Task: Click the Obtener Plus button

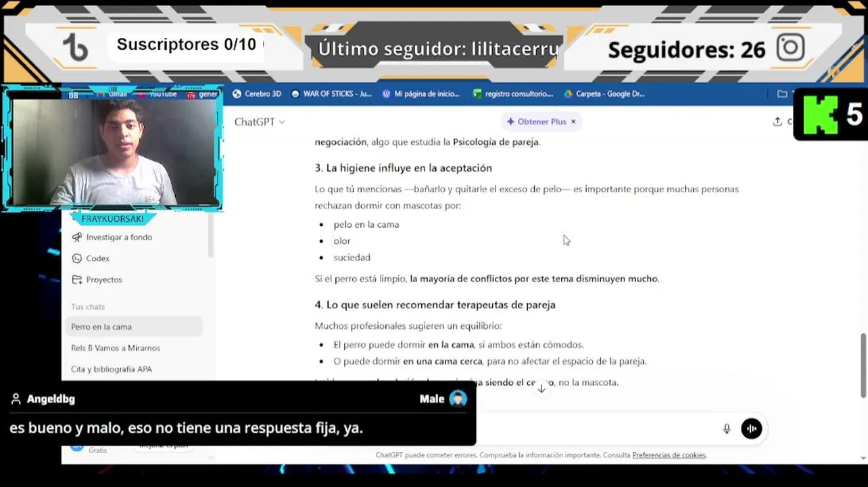Action: click(537, 122)
